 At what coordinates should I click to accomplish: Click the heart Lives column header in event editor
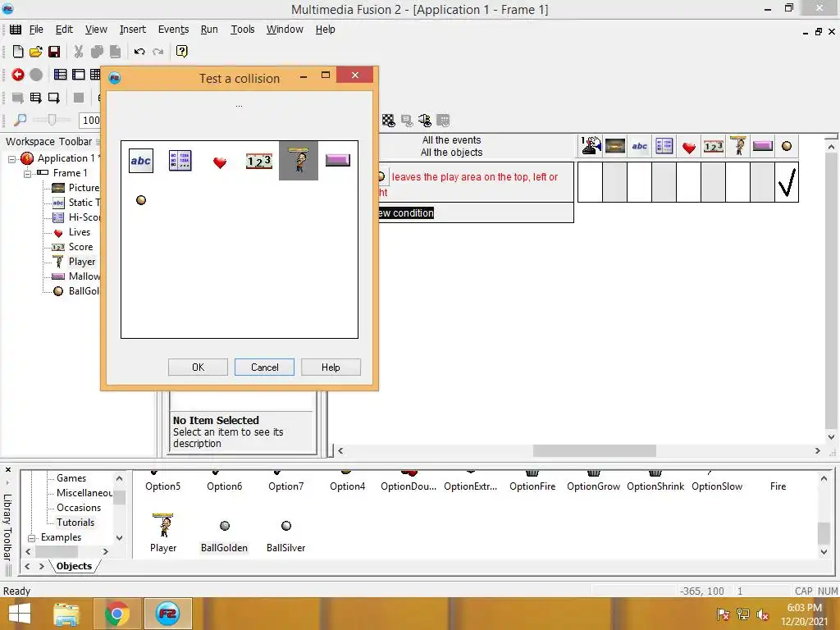pyautogui.click(x=689, y=147)
